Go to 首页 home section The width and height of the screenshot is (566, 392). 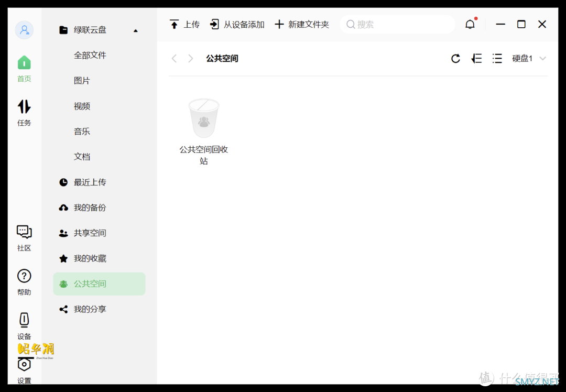point(24,69)
